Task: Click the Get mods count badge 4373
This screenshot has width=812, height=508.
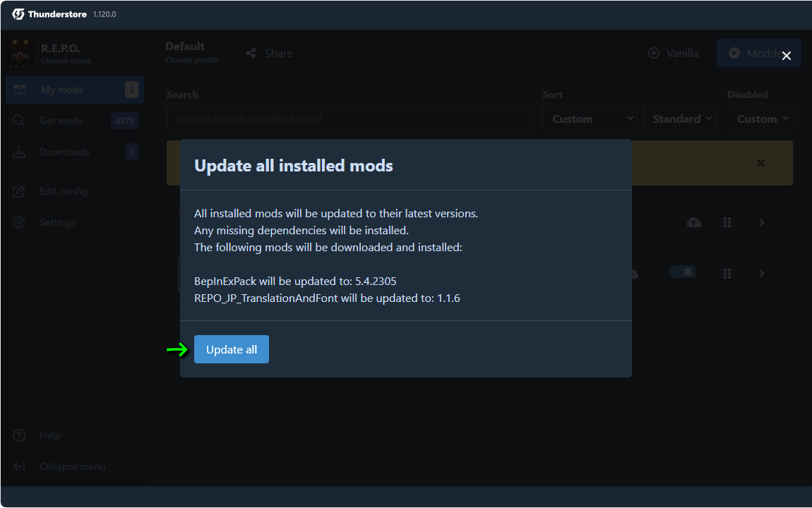Action: point(124,121)
